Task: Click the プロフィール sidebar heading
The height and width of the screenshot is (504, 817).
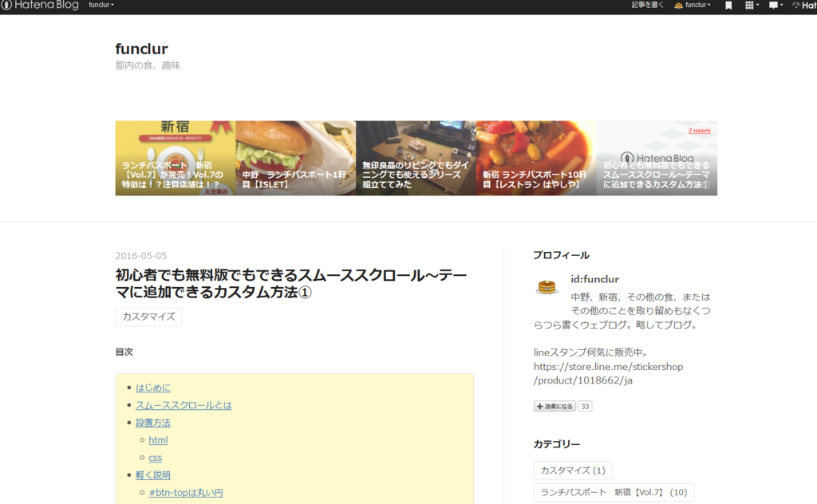Action: tap(561, 255)
